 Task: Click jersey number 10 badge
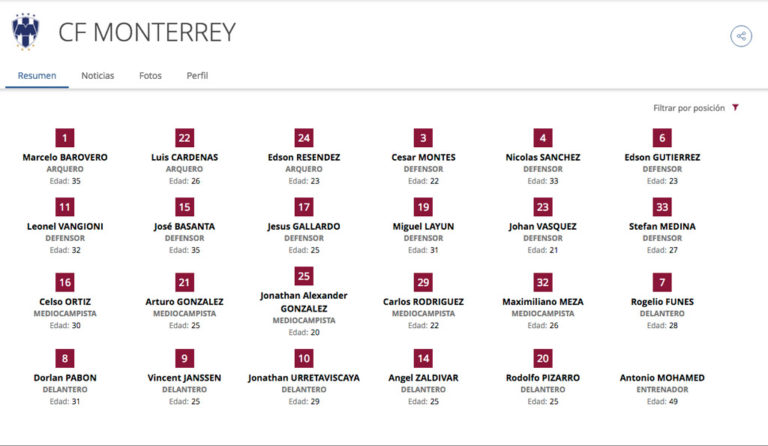coord(304,358)
